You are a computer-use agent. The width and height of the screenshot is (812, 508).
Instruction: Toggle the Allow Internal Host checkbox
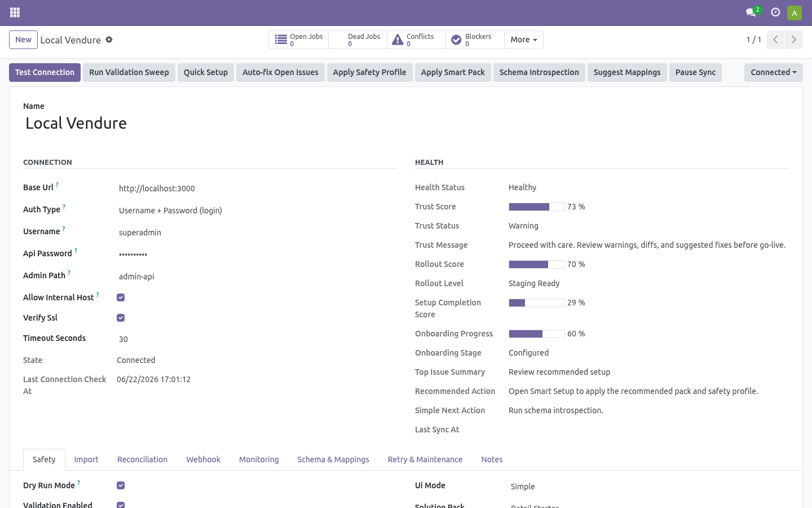(121, 297)
